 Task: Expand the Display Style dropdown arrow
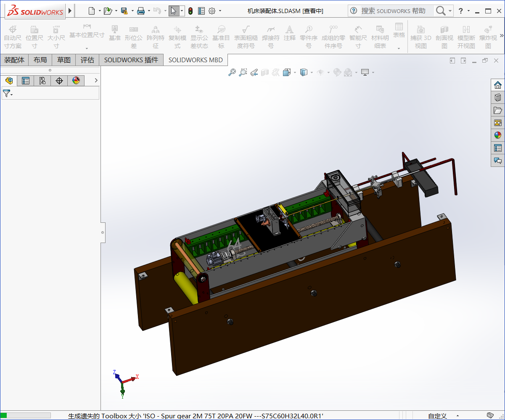click(x=312, y=72)
